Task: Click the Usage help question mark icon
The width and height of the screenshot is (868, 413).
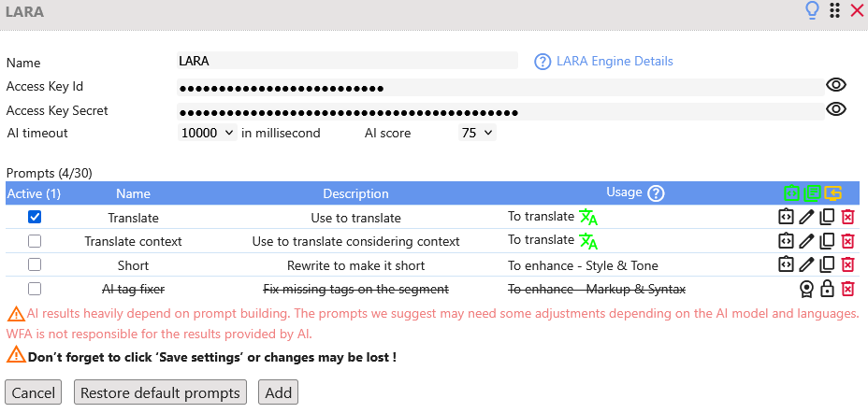Action: point(656,193)
